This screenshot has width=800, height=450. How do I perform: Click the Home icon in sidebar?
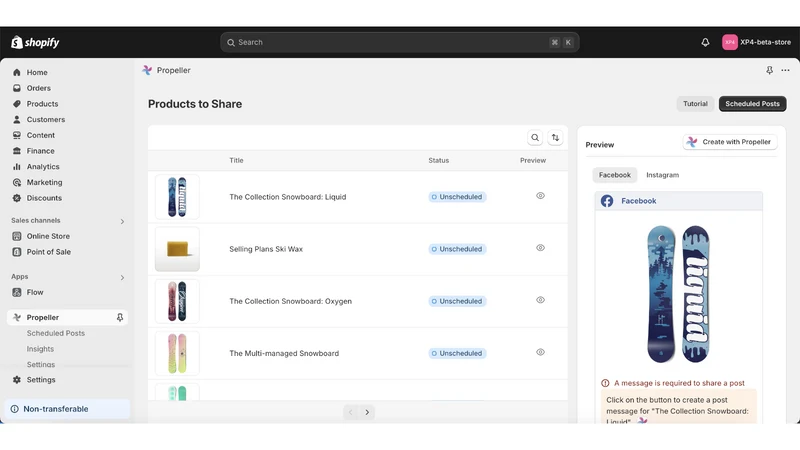pos(17,72)
